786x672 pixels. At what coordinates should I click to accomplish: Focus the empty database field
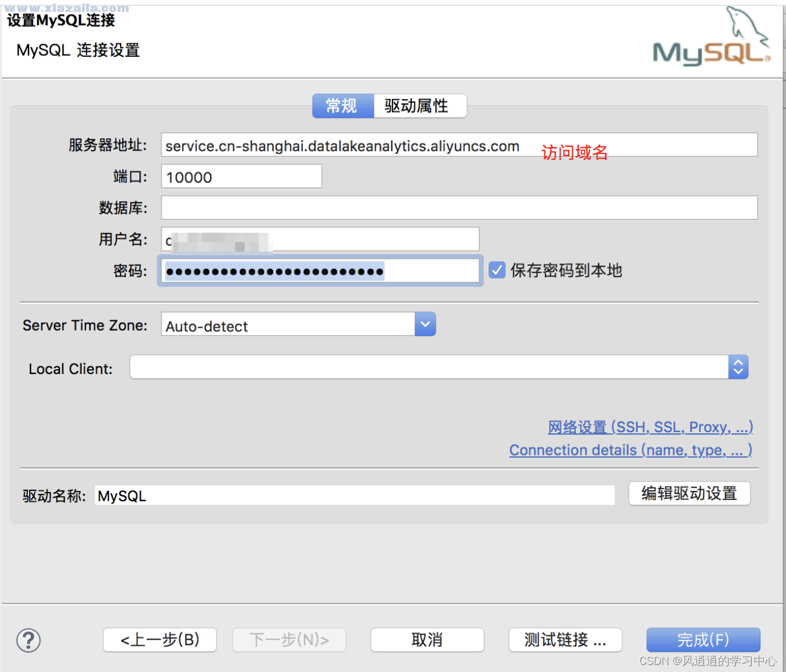tap(459, 208)
